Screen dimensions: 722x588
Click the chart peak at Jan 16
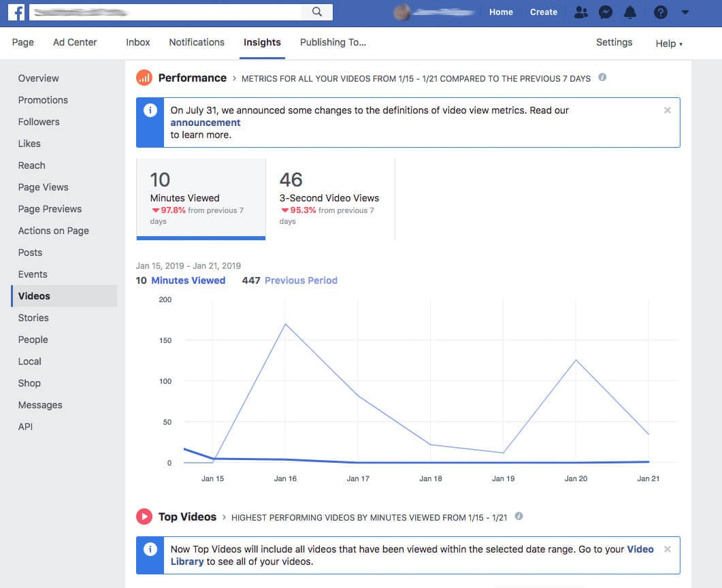click(286, 324)
